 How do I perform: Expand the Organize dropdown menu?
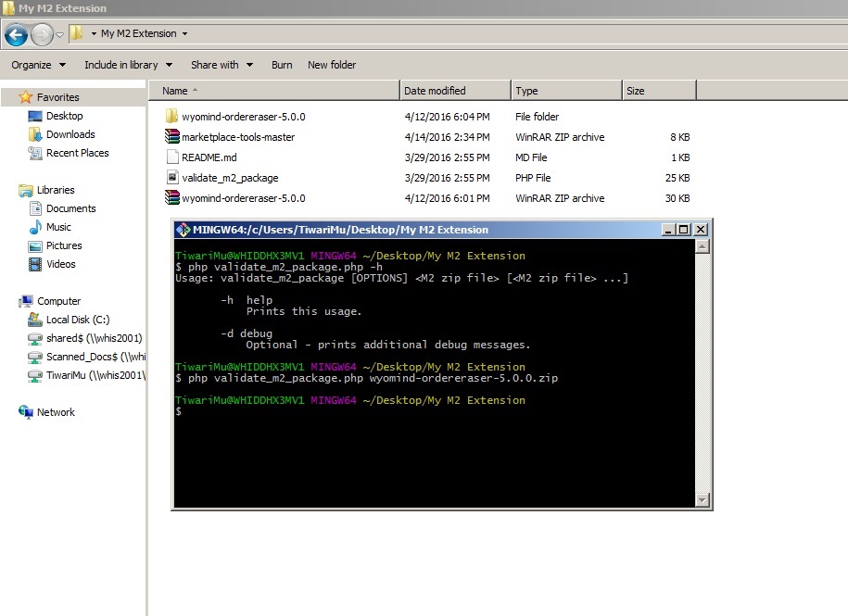[x=38, y=65]
